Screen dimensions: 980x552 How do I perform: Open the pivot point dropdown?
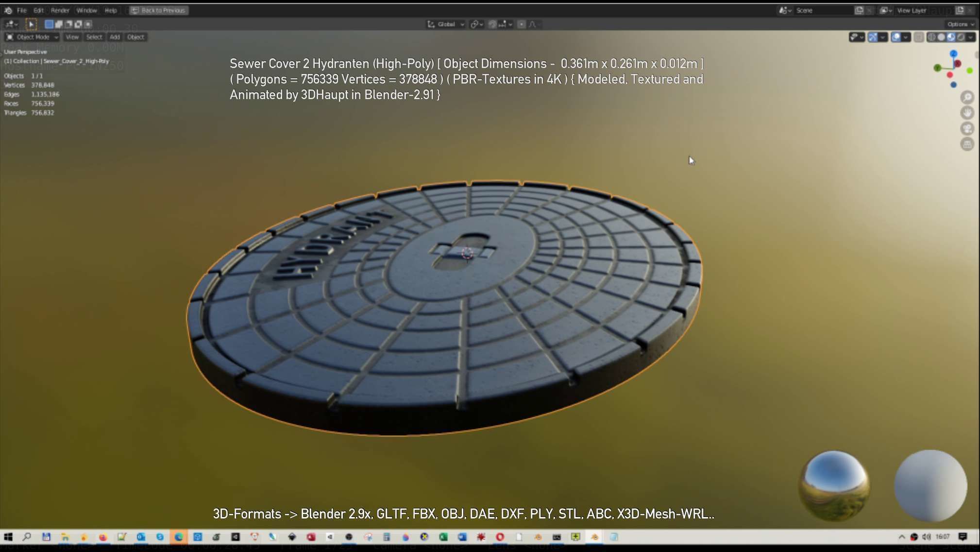pyautogui.click(x=476, y=24)
